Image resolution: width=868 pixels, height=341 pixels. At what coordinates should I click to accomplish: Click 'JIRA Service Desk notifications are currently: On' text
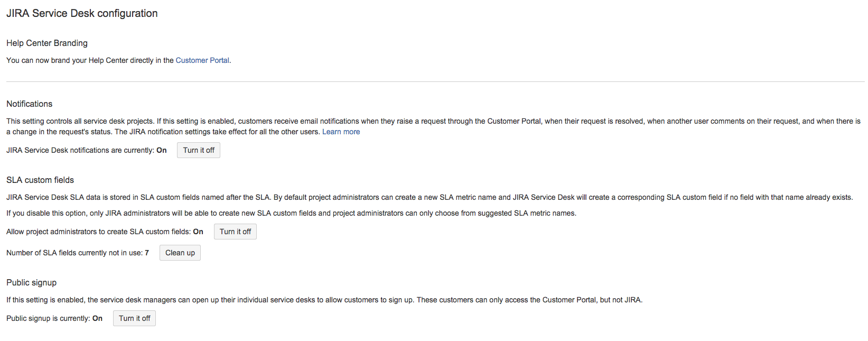pos(87,150)
